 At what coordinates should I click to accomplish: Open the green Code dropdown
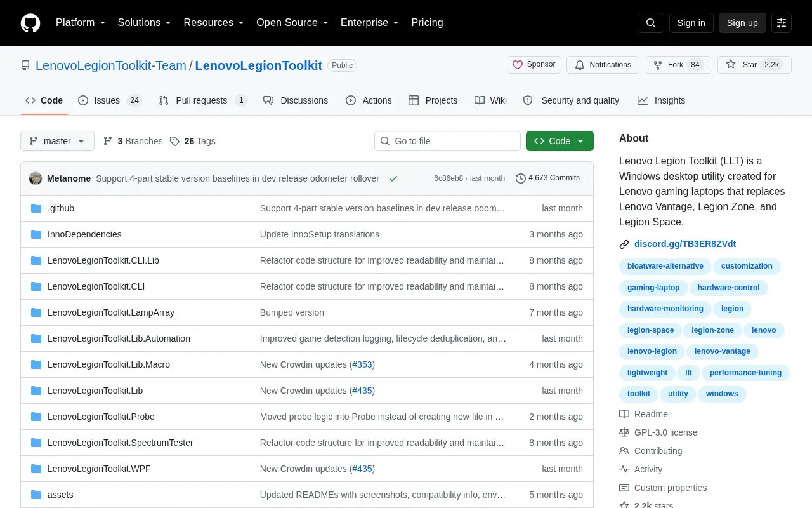click(x=560, y=141)
